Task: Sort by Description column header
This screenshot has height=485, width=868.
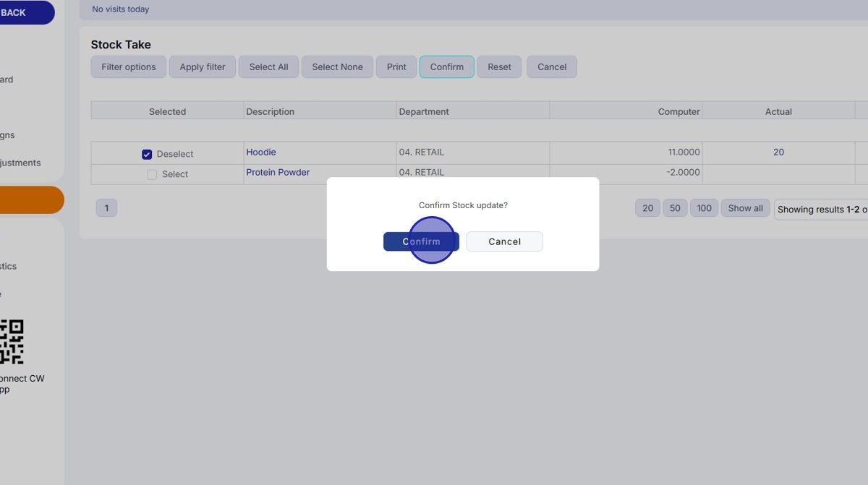Action: click(271, 111)
